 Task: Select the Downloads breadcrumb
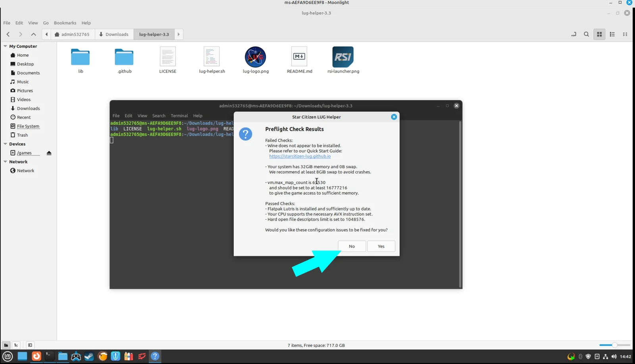[114, 34]
